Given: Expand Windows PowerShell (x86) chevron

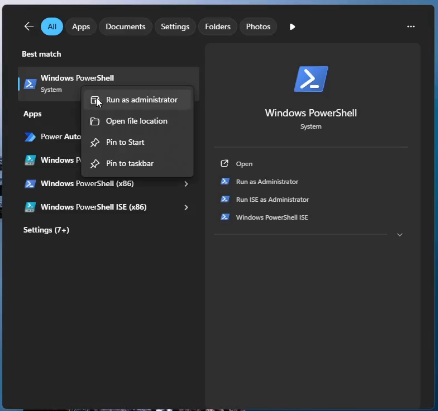Looking at the screenshot, I should pos(186,184).
